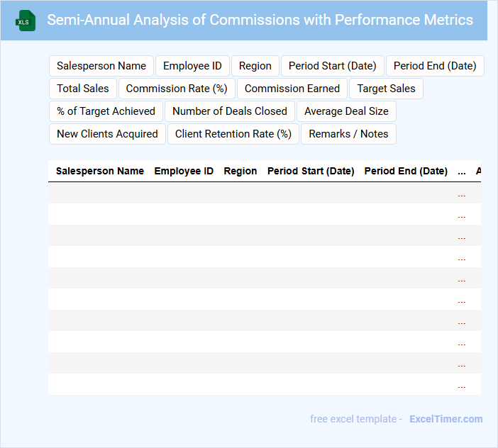Expand the ellipsis column in table header
The image size is (498, 448).
coord(462,171)
